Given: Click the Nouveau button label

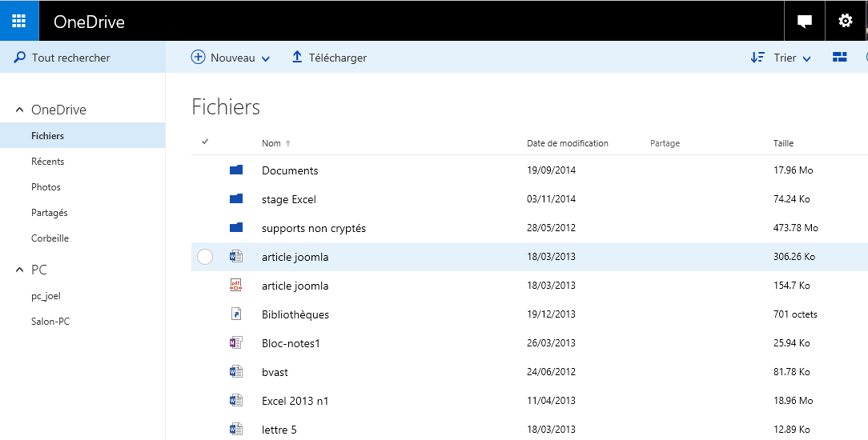Looking at the screenshot, I should 232,58.
